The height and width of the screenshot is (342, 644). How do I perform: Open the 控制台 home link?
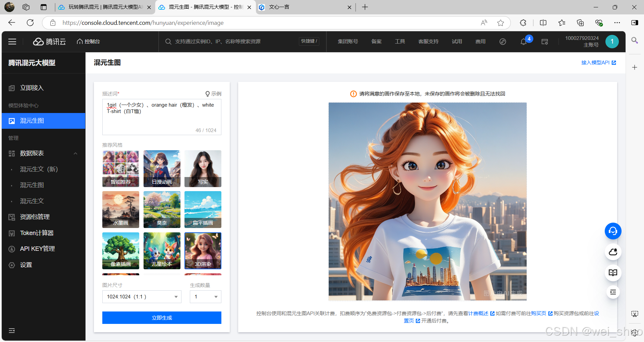click(x=89, y=42)
